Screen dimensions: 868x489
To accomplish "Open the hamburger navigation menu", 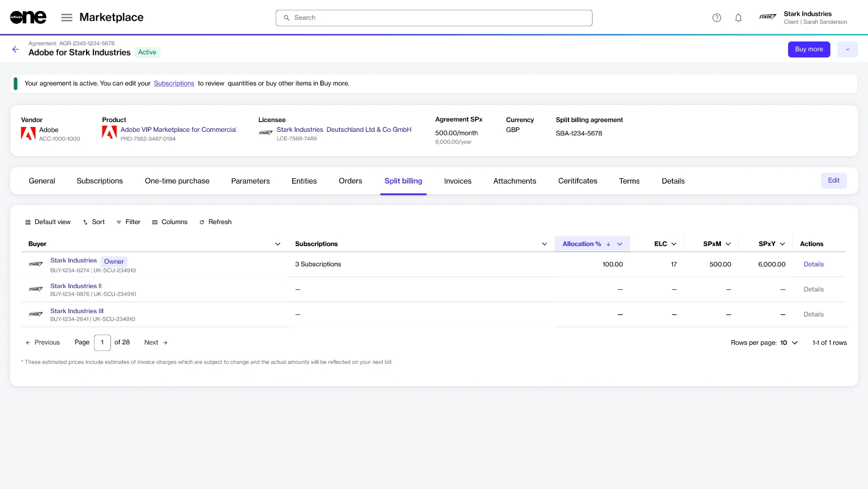I will (x=66, y=18).
